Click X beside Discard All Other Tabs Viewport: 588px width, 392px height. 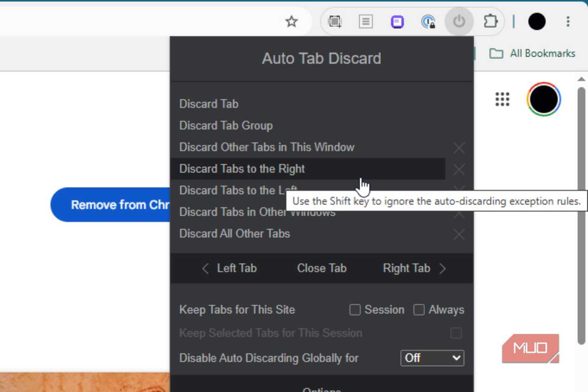click(x=459, y=235)
